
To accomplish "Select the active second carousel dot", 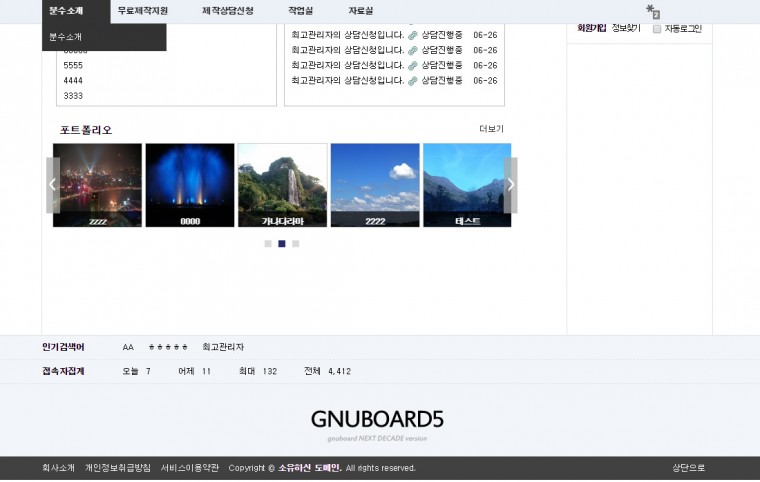I will coord(282,243).
